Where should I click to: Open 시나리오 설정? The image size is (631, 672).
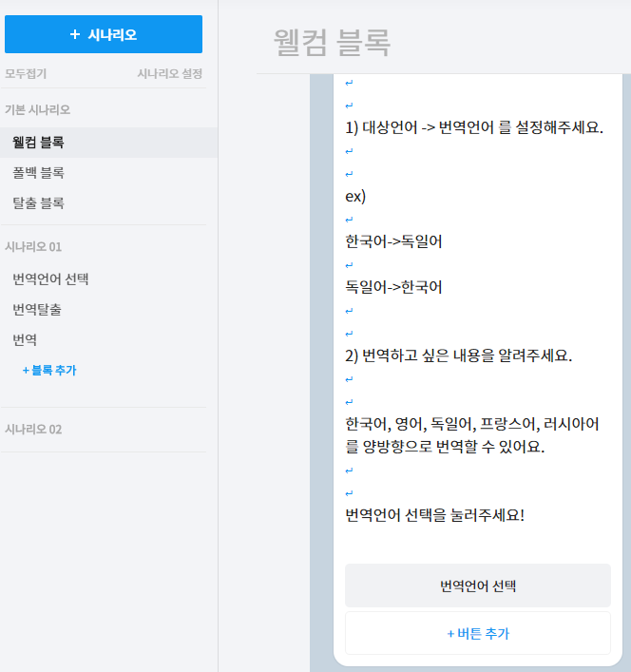pyautogui.click(x=170, y=74)
